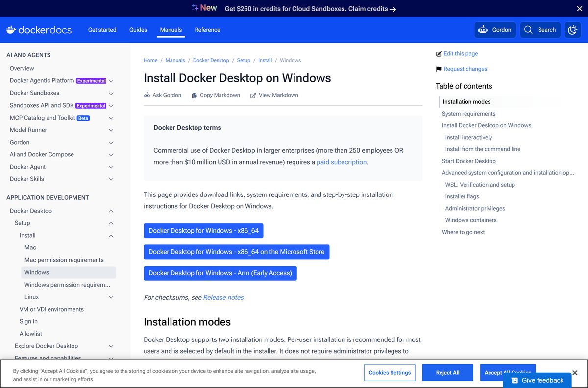
Task: Close the top credits banner
Action: (x=579, y=8)
